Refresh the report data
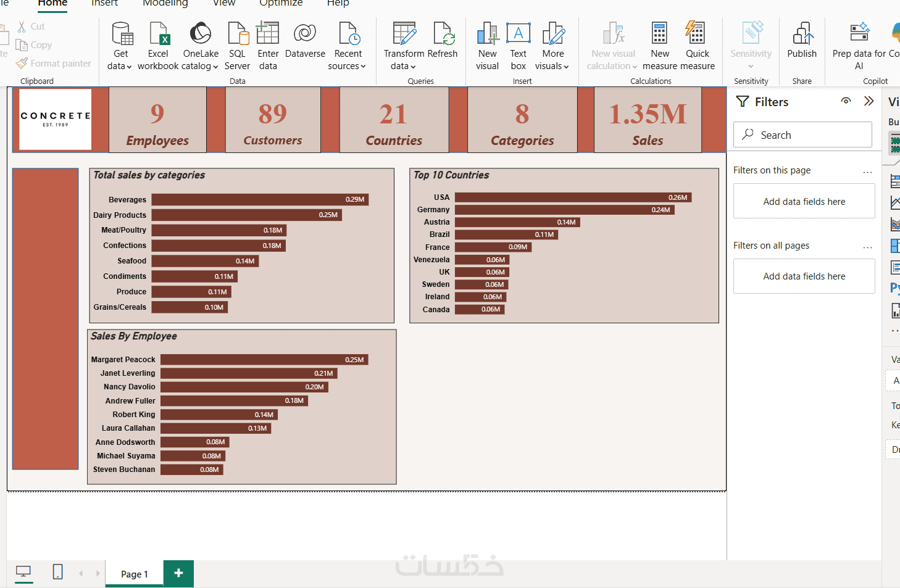 [x=443, y=41]
